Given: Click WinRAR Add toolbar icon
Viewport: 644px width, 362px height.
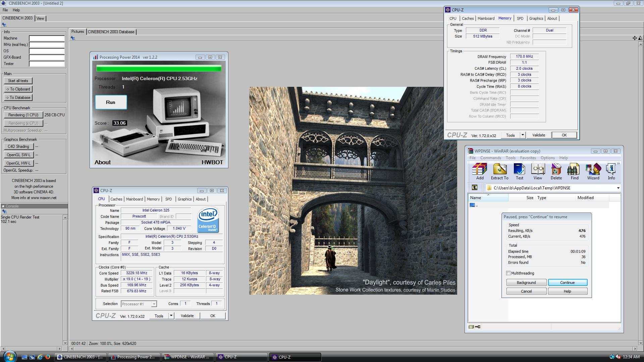Looking at the screenshot, I should (x=480, y=172).
